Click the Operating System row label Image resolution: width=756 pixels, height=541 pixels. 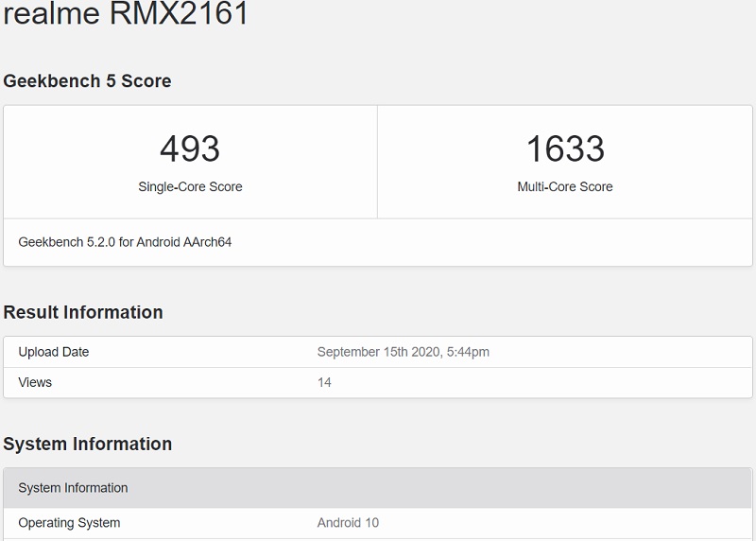pos(69,523)
